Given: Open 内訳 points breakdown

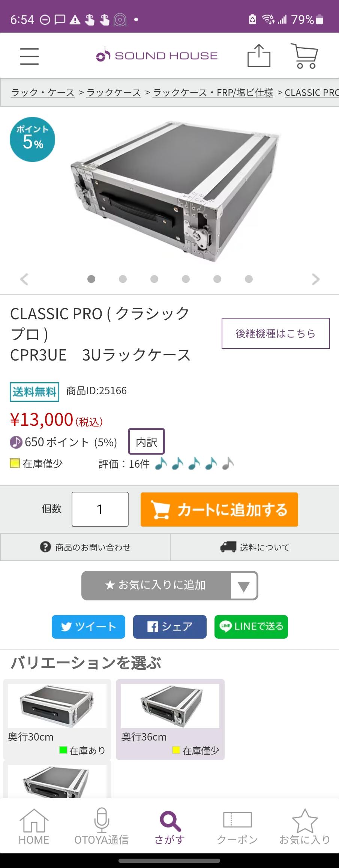Looking at the screenshot, I should coord(146,442).
